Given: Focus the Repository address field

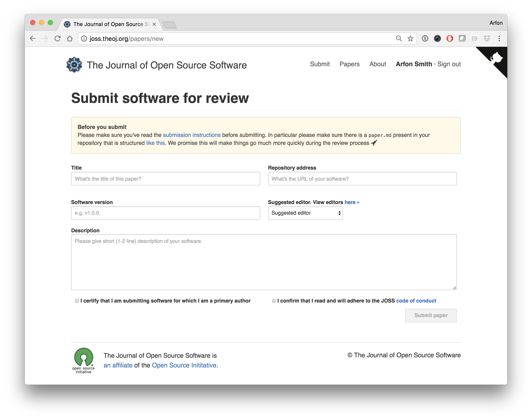Looking at the screenshot, I should click(x=362, y=179).
